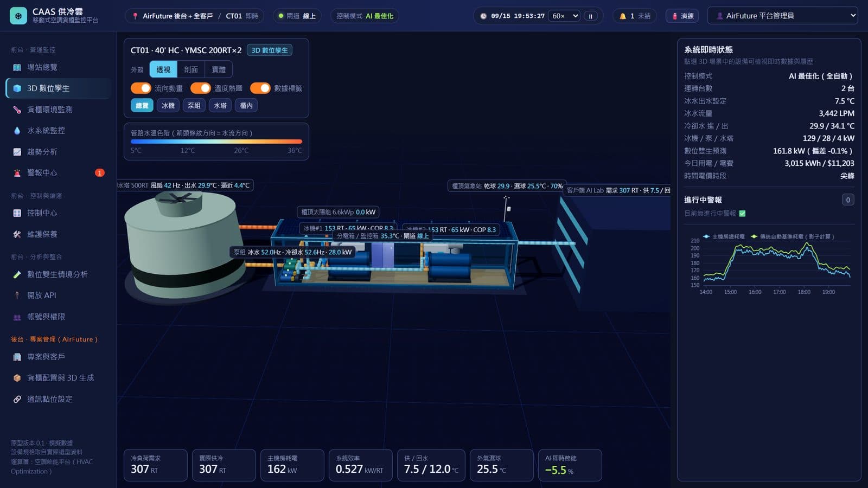
Task: Select the 櫃內 camera preset
Action: click(x=246, y=106)
